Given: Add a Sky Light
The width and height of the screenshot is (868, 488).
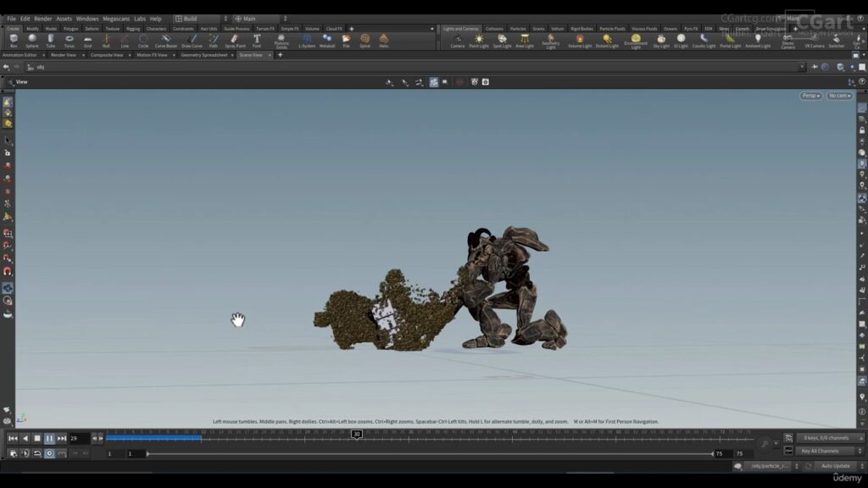Looking at the screenshot, I should point(661,41).
